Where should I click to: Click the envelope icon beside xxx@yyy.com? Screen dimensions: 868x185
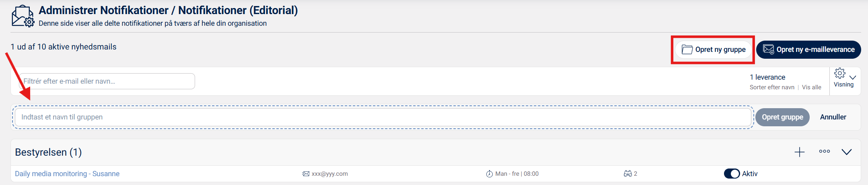pos(306,174)
